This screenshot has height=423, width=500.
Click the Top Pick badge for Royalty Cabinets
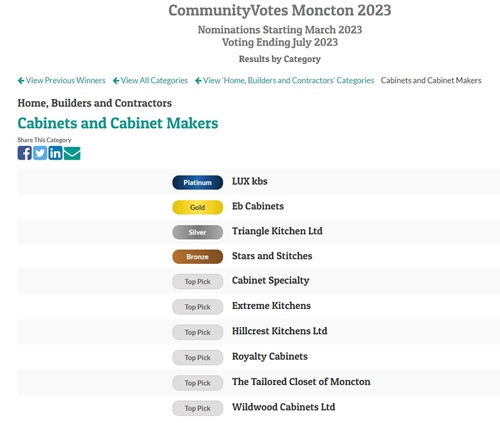click(x=198, y=358)
